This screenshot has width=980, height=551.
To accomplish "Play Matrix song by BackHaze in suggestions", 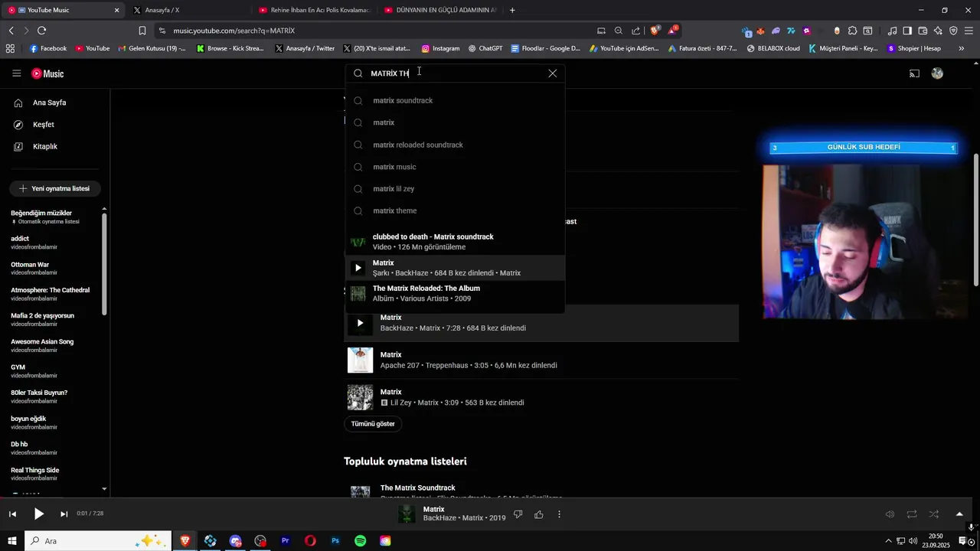I will click(x=455, y=268).
